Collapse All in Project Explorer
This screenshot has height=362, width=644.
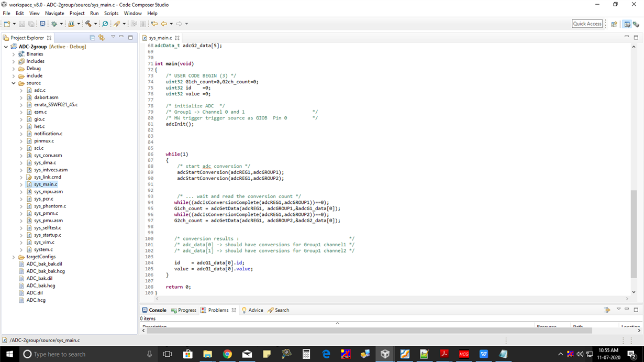coord(93,38)
